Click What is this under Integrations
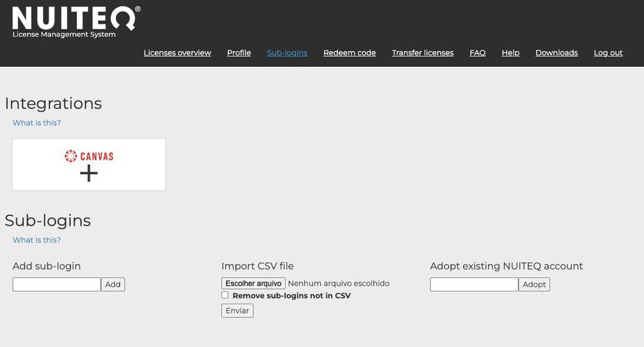The height and width of the screenshot is (347, 644). (x=36, y=122)
